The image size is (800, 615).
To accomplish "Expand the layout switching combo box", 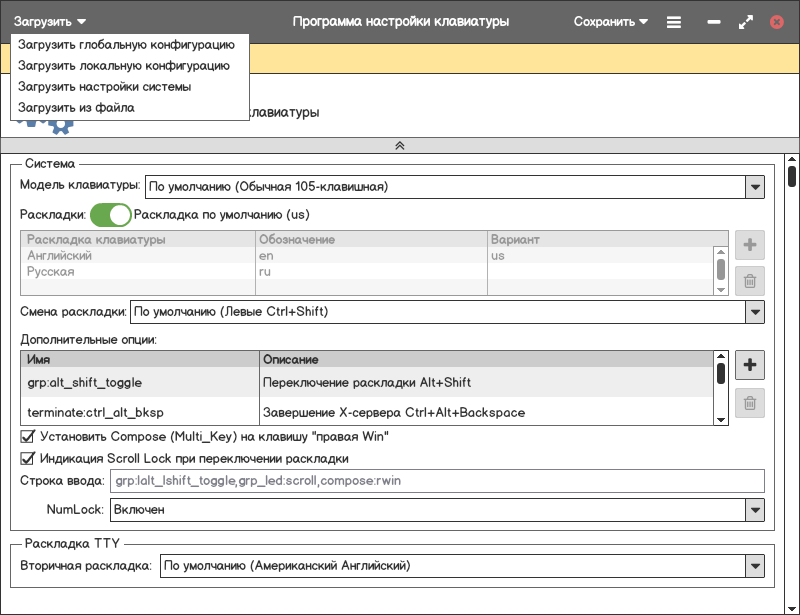I will point(754,312).
